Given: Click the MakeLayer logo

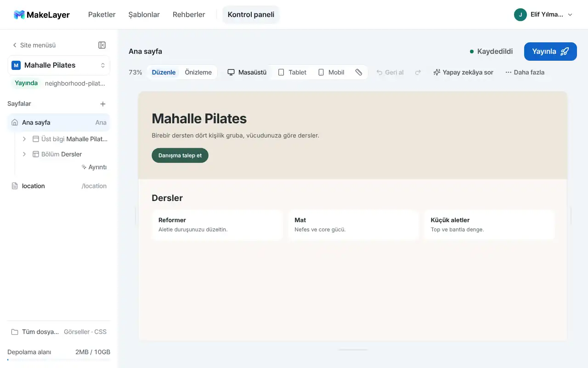Looking at the screenshot, I should pos(42,15).
